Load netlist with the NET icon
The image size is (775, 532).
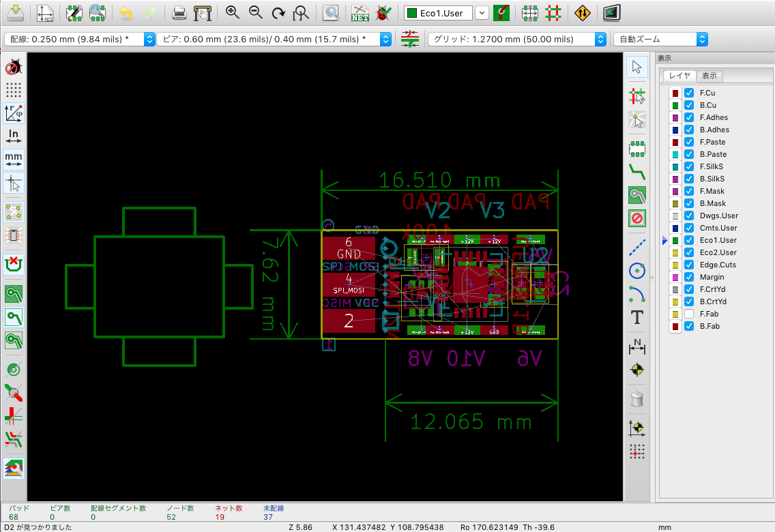point(360,13)
